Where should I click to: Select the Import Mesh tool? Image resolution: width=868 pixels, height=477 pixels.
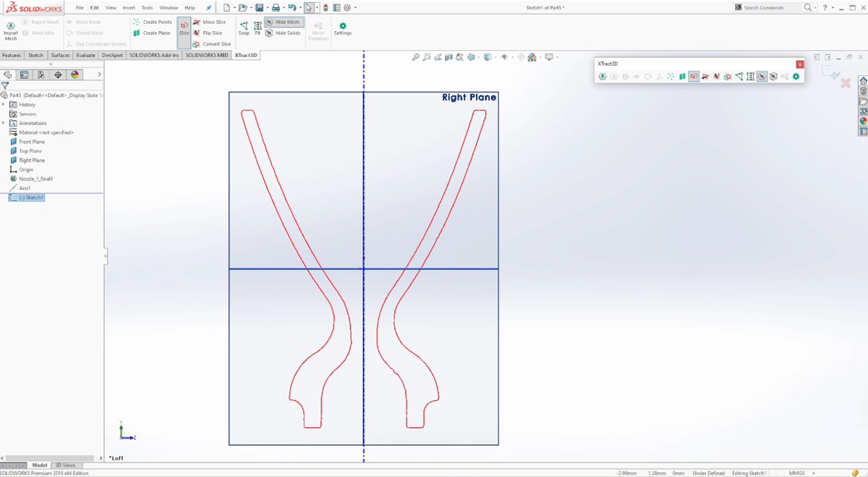pyautogui.click(x=10, y=28)
